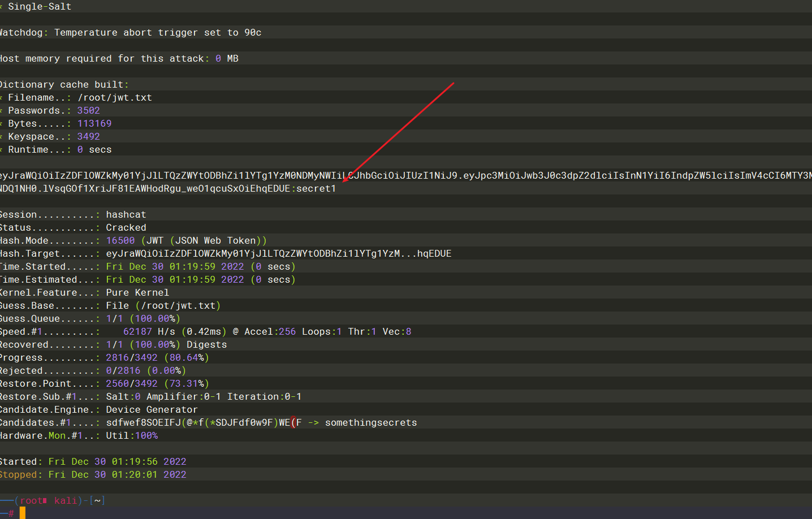Click the 'Runtime...: 0 secs' line
This screenshot has height=519, width=812.
[x=56, y=150]
